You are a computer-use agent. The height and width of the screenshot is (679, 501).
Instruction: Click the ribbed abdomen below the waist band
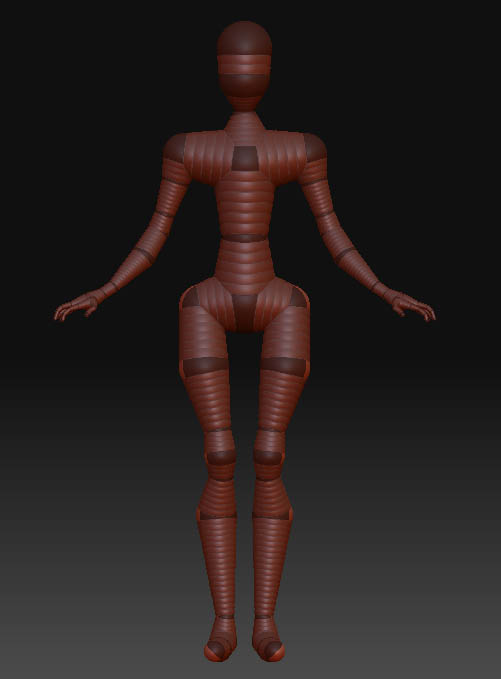click(245, 262)
